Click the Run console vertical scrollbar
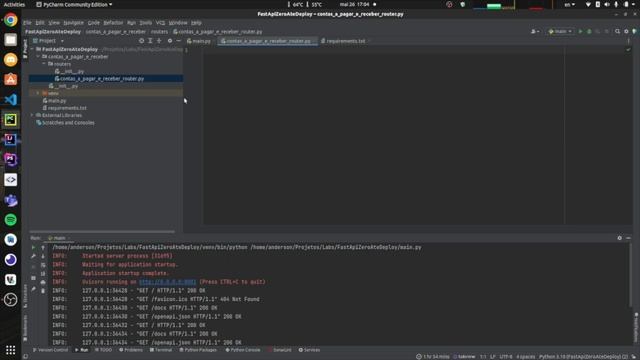Image resolution: width=640 pixels, height=360 pixels. click(630, 276)
